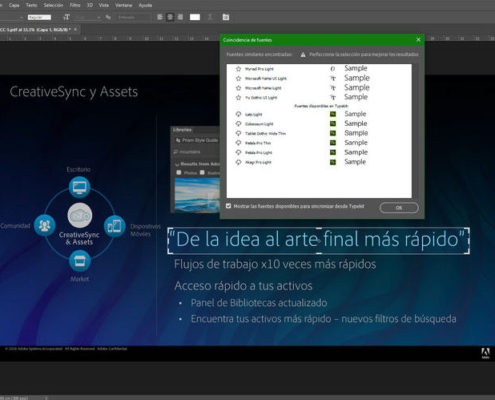This screenshot has height=400, width=495.
Task: Sync the Akagi Pro Light cloud icon
Action: tap(238, 162)
